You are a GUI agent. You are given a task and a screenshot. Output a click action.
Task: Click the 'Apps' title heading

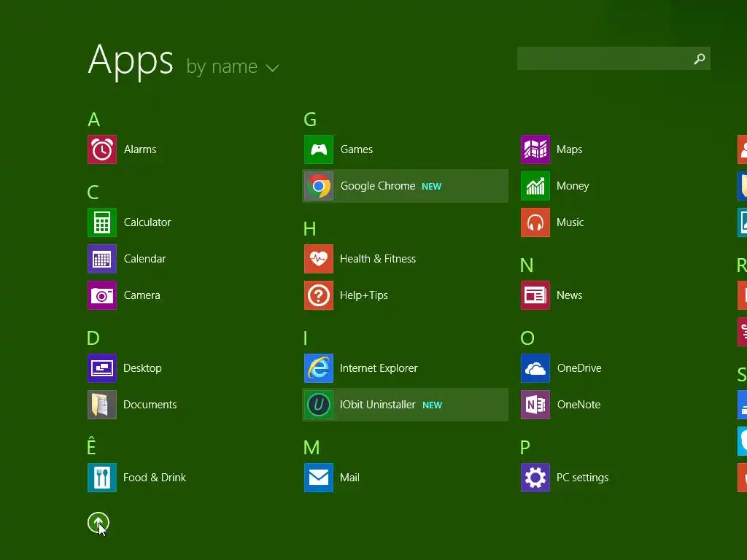click(131, 61)
